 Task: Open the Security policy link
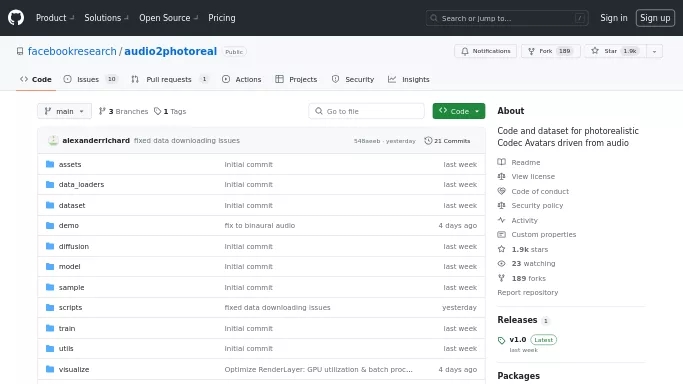[537, 205]
